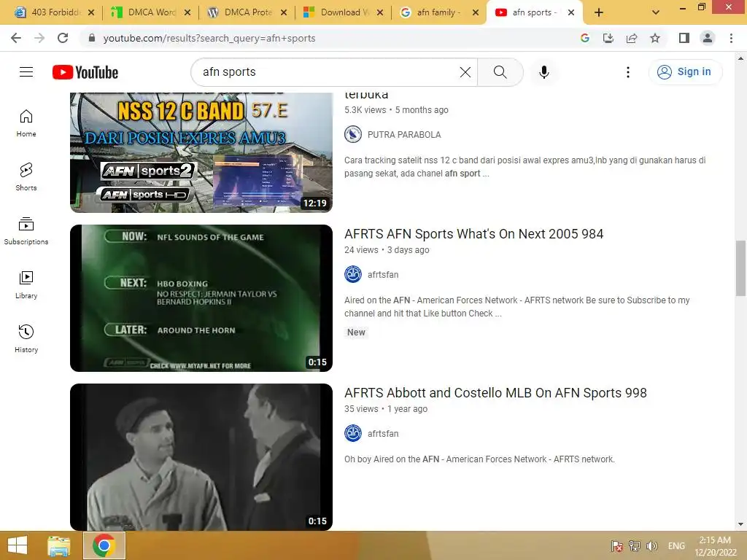
Task: Visit afrtsfan channel under What's On Next
Action: [x=383, y=275]
